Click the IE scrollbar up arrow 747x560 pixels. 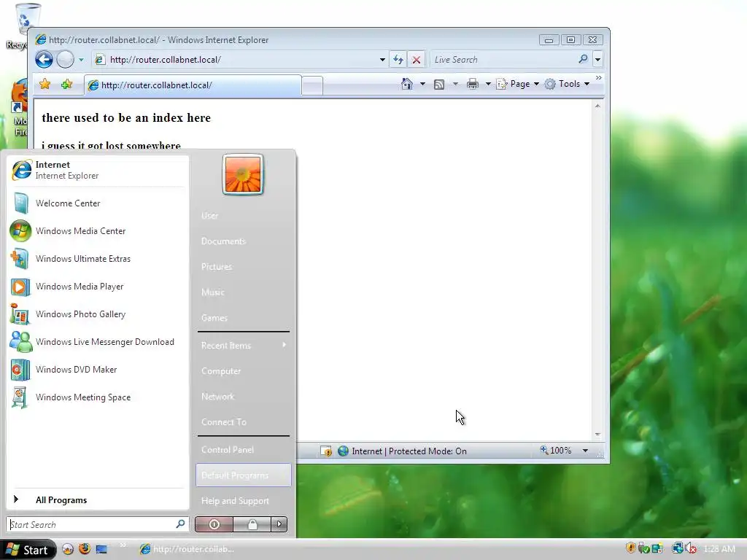[597, 106]
